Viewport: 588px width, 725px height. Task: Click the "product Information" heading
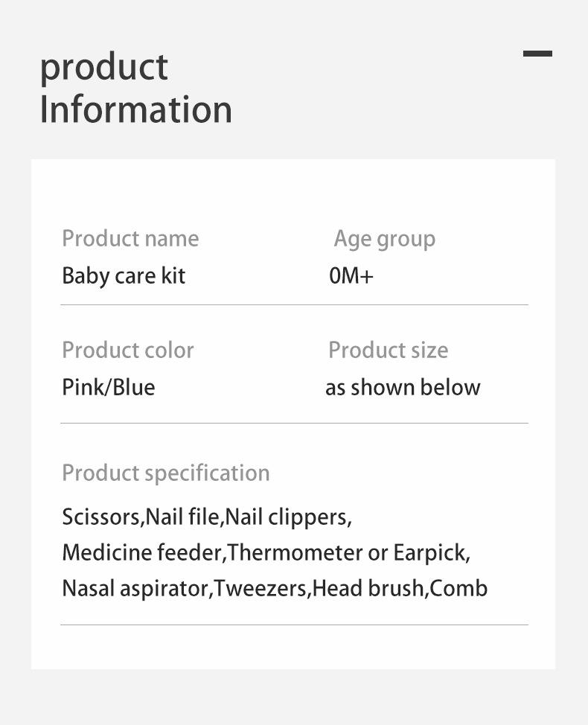135,88
